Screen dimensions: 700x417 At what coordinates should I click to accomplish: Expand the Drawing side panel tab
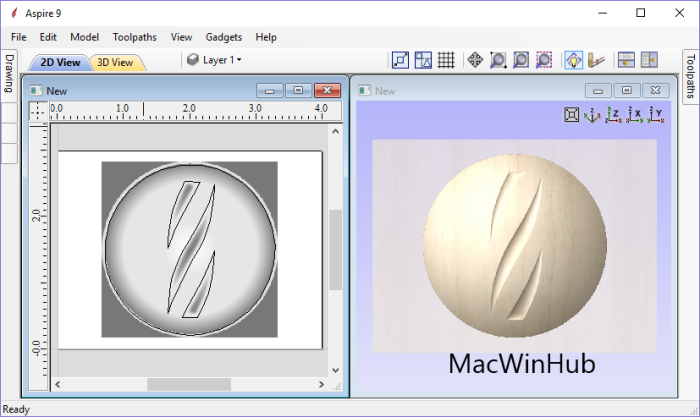[x=9, y=73]
